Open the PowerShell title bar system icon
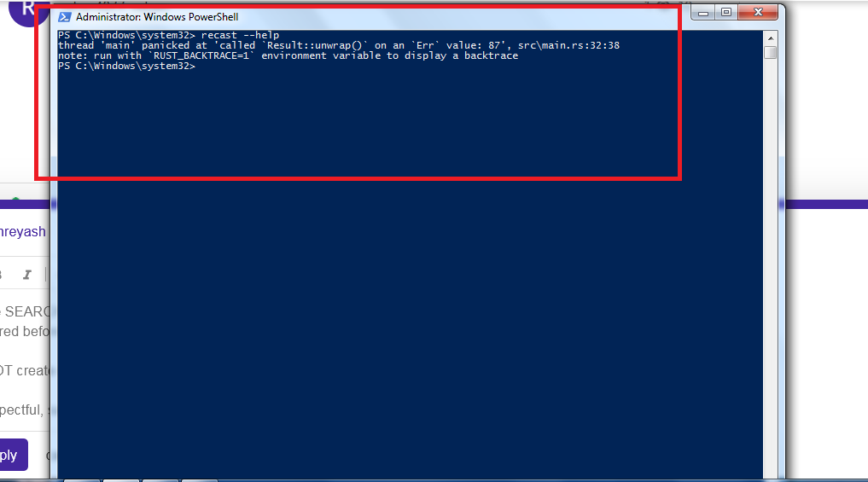The image size is (868, 482). 64,17
